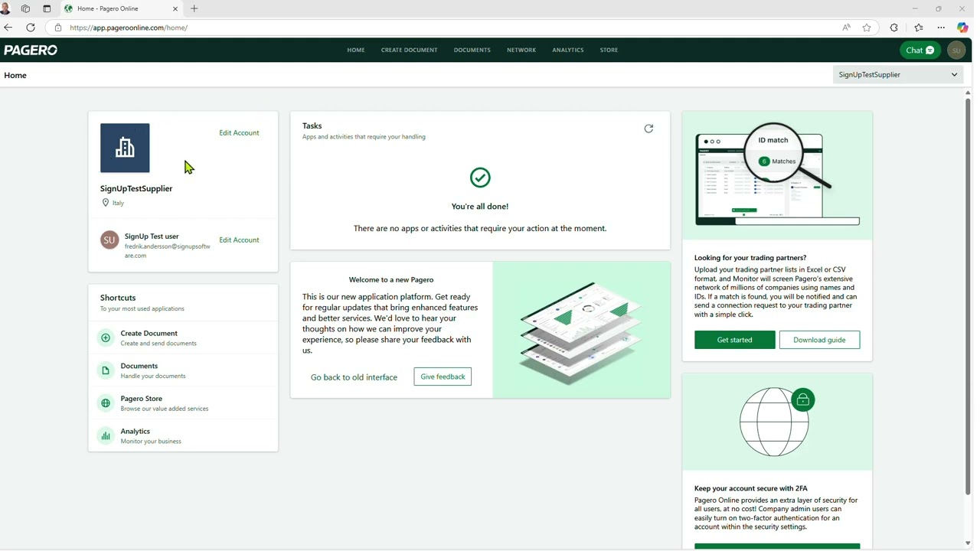Open the DOCUMENTS menu
The width and height of the screenshot is (980, 551).
(472, 50)
